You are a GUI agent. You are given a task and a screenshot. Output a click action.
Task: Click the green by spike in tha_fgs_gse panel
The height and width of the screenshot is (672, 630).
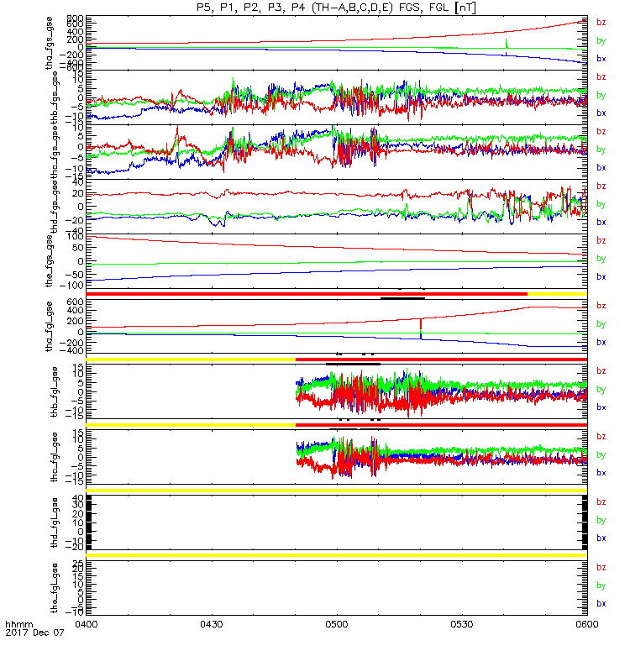click(x=507, y=44)
